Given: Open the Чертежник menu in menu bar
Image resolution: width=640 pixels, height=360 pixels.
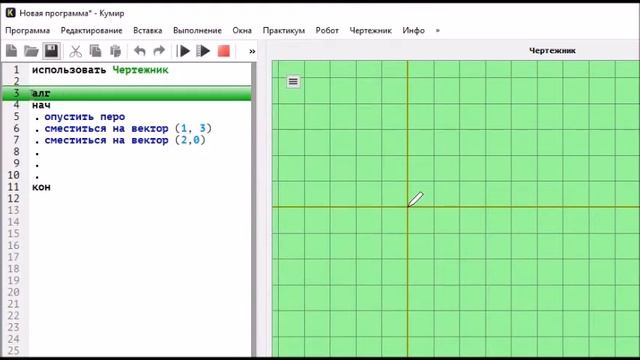Looking at the screenshot, I should tap(370, 31).
